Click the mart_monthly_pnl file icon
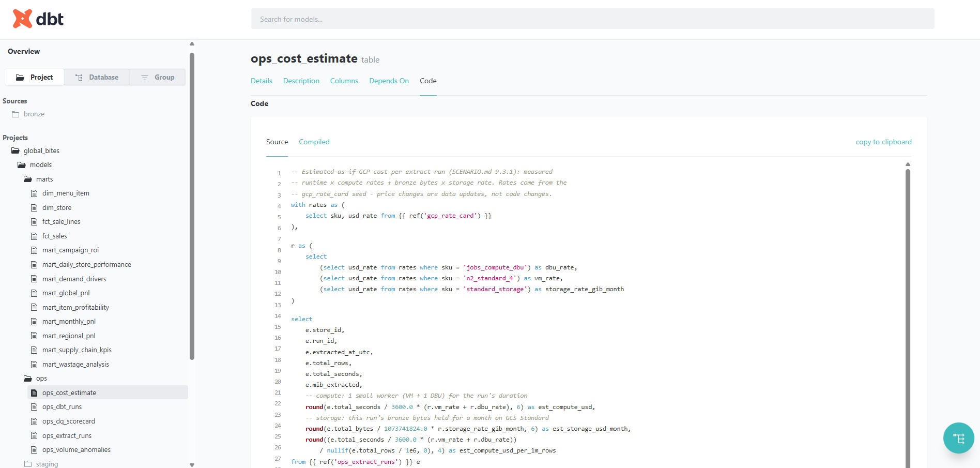The image size is (980, 468). 34,322
